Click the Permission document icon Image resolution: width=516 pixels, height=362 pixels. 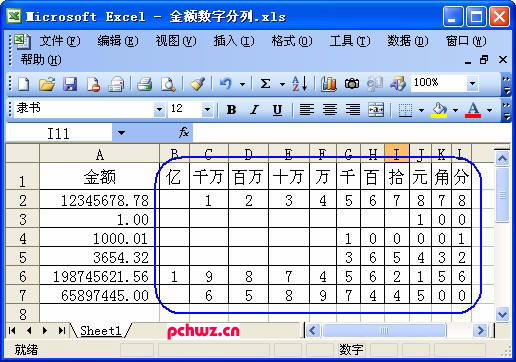(93, 84)
